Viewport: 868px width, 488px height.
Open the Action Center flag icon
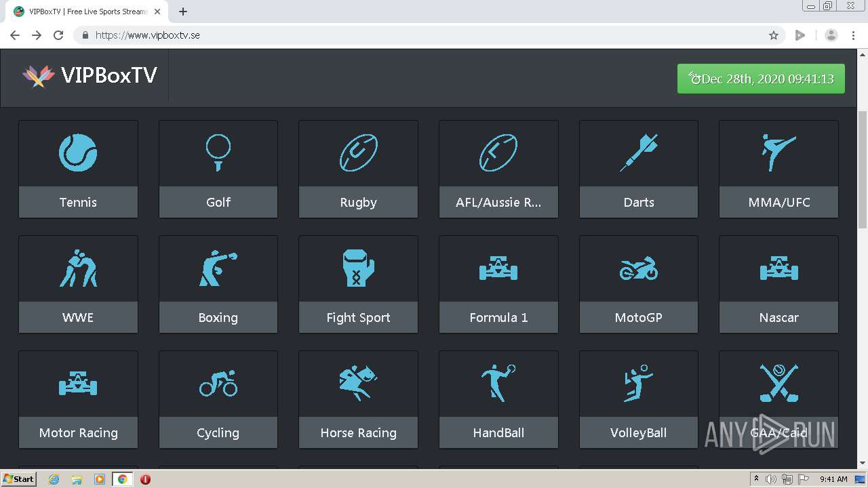pyautogui.click(x=804, y=479)
